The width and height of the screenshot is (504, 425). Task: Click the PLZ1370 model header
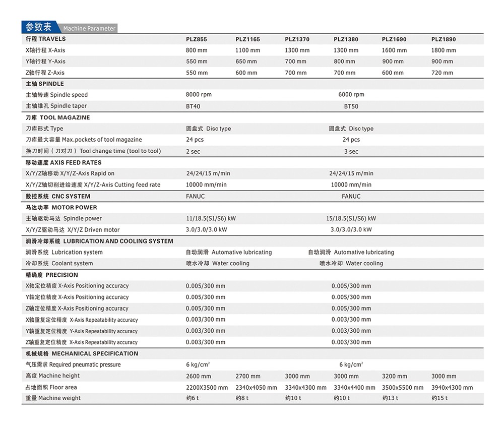[x=297, y=39]
